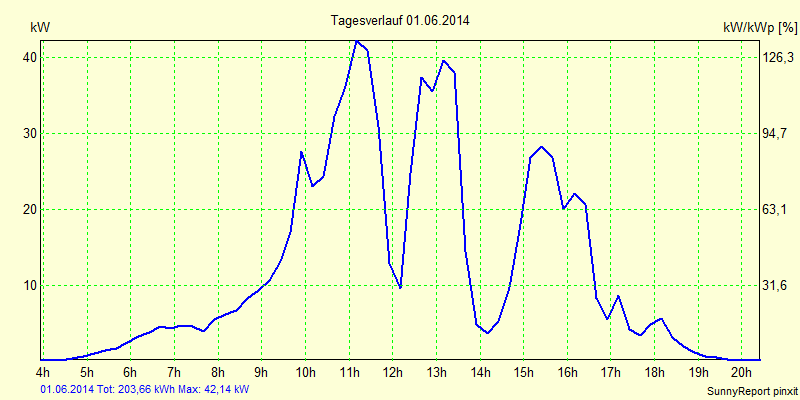Click the '10h' time axis label
Image resolution: width=800 pixels, height=400 pixels.
[x=305, y=371]
